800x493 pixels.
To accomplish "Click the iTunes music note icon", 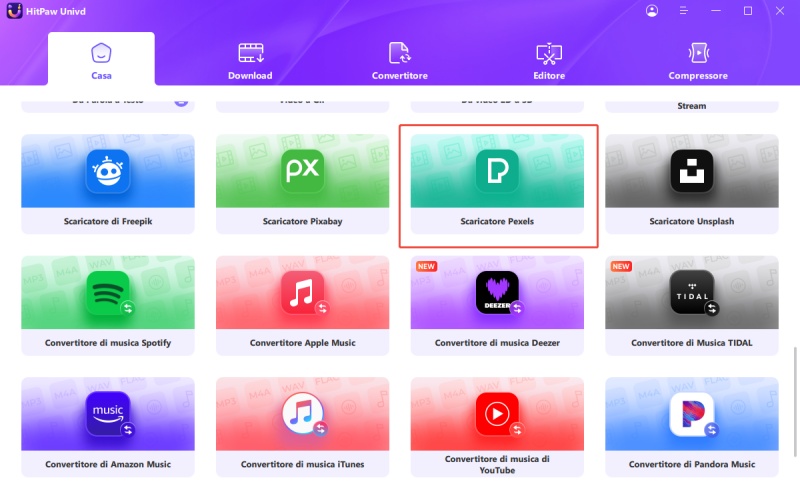I will pos(303,414).
